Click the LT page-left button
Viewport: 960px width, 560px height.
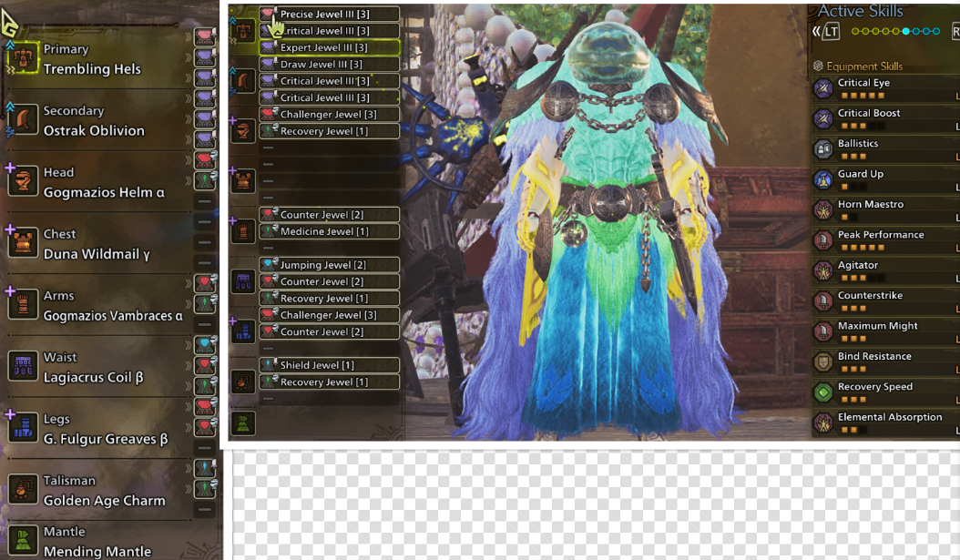point(831,31)
